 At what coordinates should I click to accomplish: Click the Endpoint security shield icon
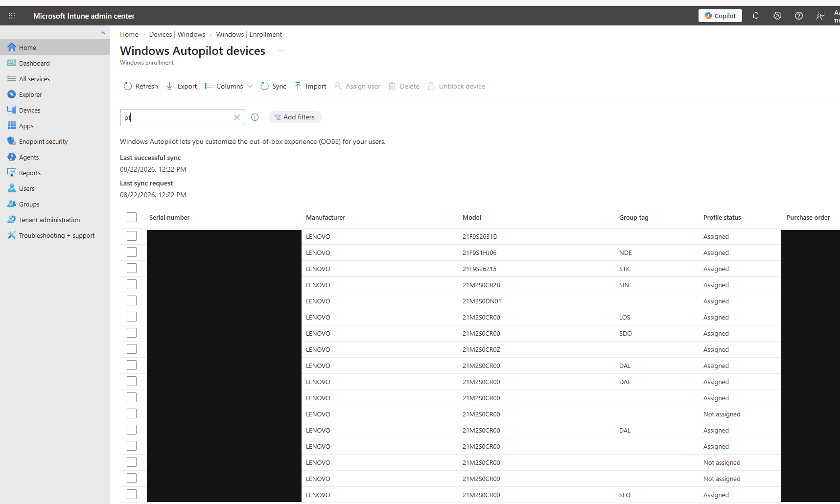(12, 141)
